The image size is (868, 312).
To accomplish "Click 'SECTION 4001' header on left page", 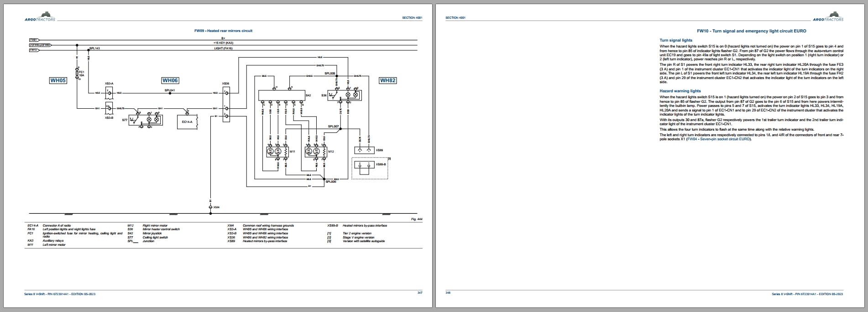I will pos(412,18).
